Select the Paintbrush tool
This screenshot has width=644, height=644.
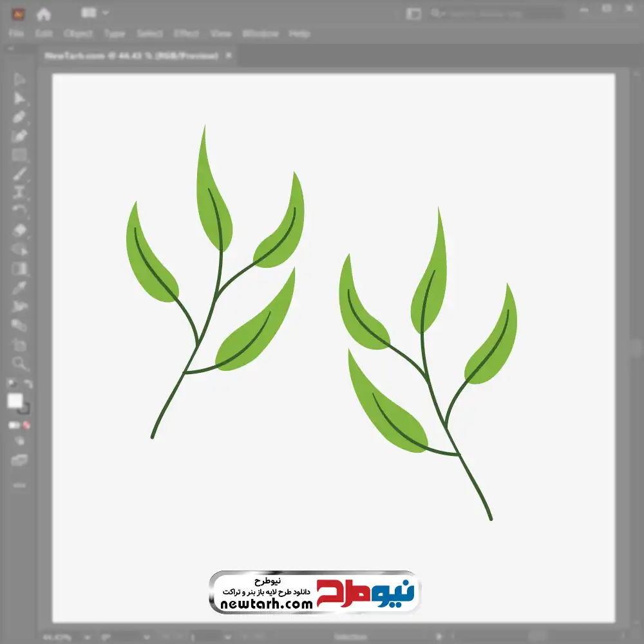tap(19, 173)
